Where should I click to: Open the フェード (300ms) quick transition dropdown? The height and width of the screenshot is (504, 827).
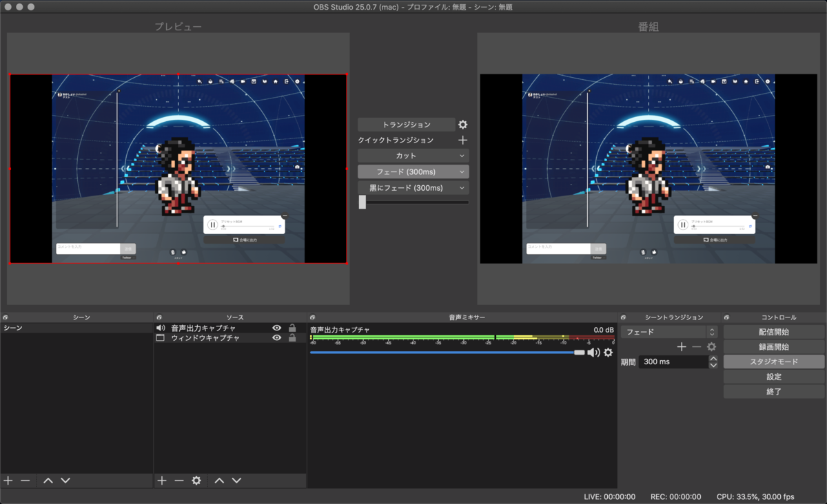(413, 171)
